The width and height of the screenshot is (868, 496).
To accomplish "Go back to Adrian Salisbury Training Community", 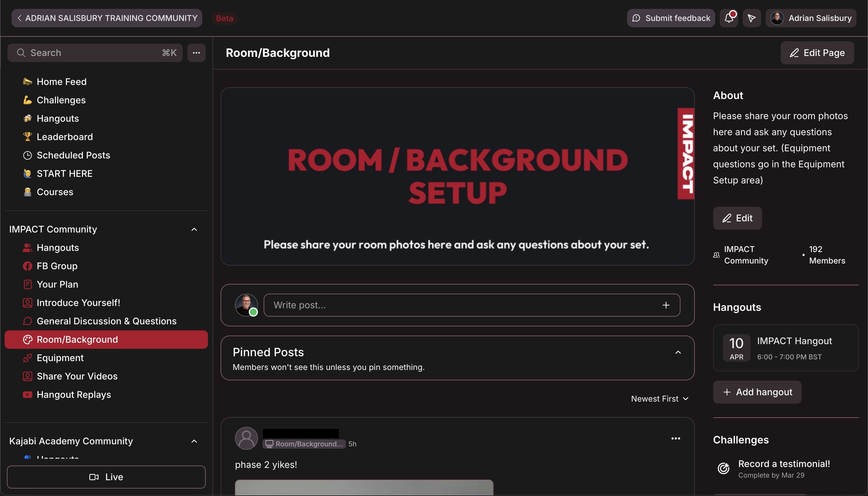I will (x=107, y=18).
